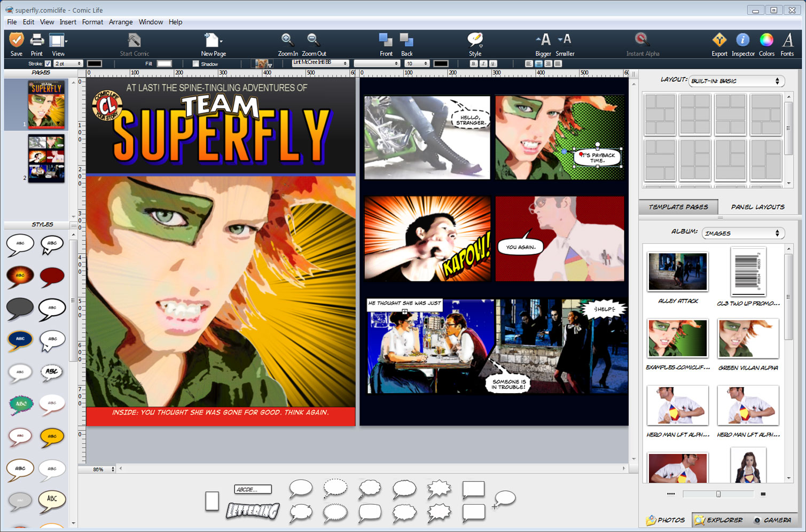Image resolution: width=806 pixels, height=532 pixels.
Task: Open the font name dropdown
Action: (320, 63)
